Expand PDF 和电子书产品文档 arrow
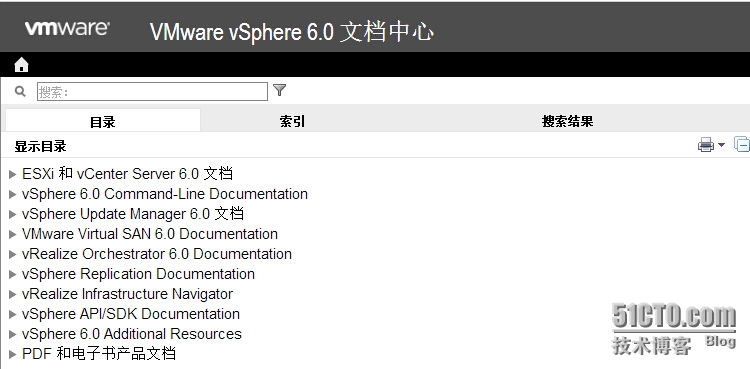The height and width of the screenshot is (369, 750). (x=13, y=354)
